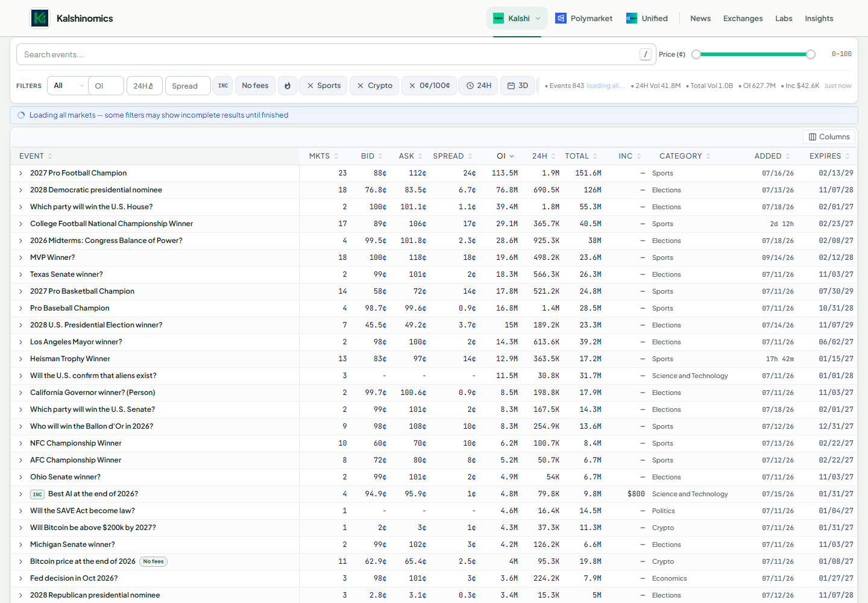Toggle the Crypto exclusion filter
The image size is (868, 603).
pyautogui.click(x=374, y=86)
